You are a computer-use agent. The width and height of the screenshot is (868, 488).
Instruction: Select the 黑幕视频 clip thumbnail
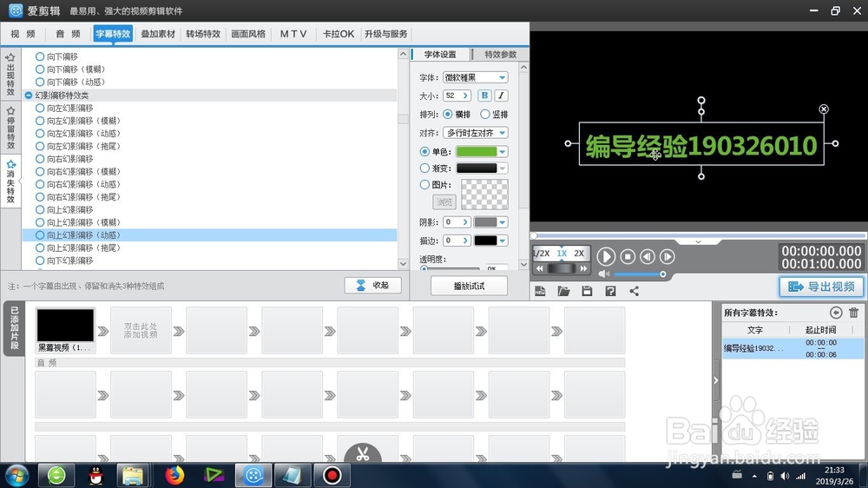click(x=65, y=325)
